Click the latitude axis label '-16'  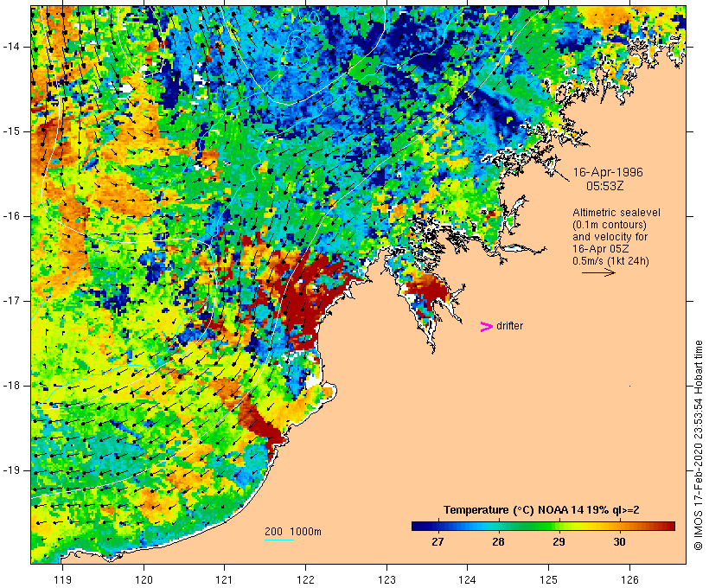click(x=11, y=216)
